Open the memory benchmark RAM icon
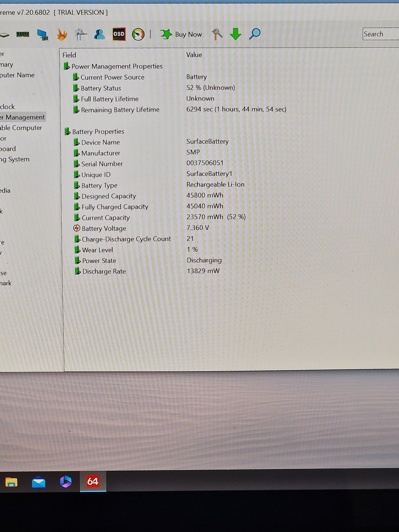Viewport: 399px width, 532px height. coord(23,34)
